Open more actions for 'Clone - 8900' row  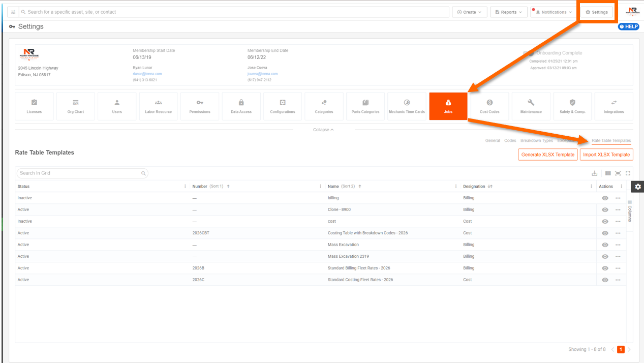pyautogui.click(x=618, y=210)
